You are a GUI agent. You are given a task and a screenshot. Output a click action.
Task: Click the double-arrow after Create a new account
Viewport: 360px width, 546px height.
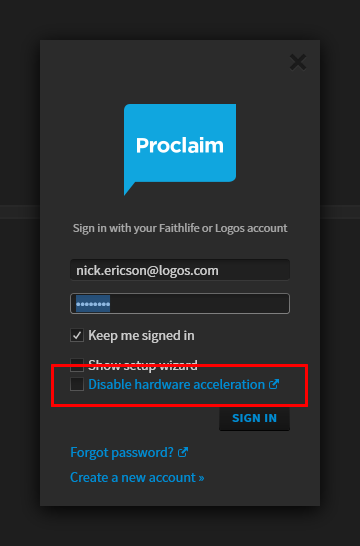click(201, 477)
